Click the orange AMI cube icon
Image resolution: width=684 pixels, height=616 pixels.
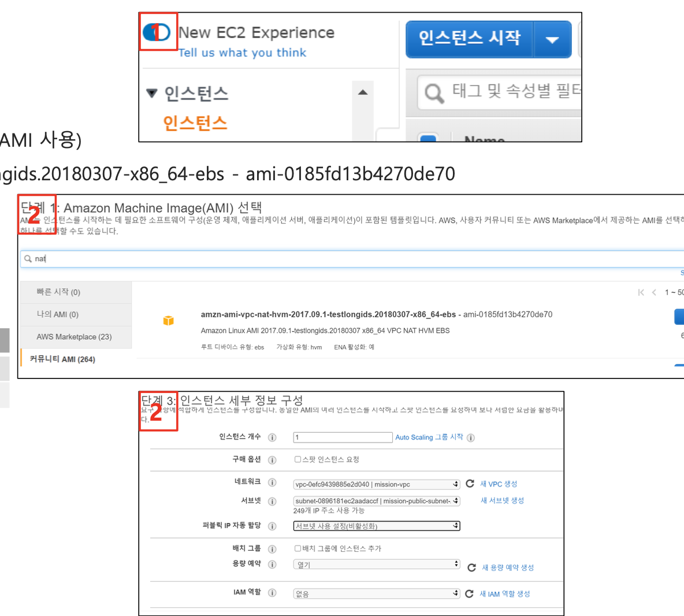coord(168,321)
